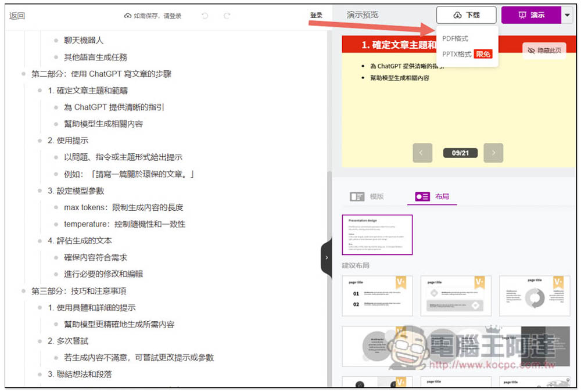581x392 pixels.
Task: Click the cloud save icon near 如需保存
Action: (127, 16)
